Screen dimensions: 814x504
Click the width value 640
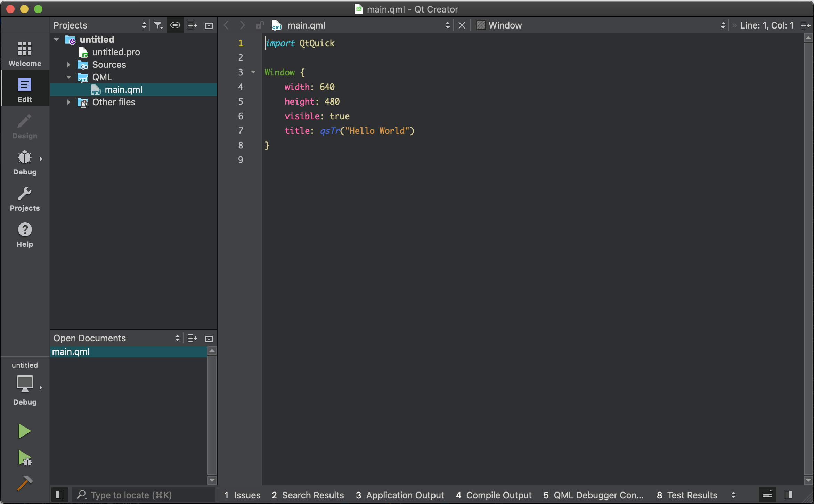tap(327, 87)
